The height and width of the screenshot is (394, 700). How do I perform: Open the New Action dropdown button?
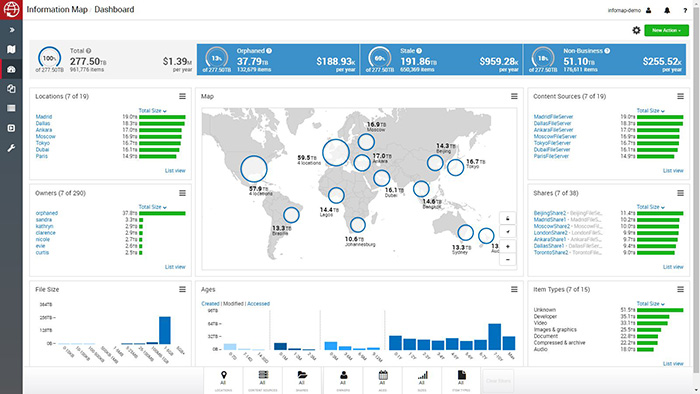(x=666, y=30)
